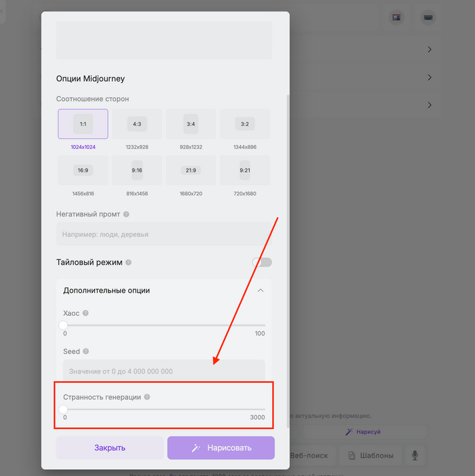Expand the first chevron row behind the dialog

coord(430,50)
